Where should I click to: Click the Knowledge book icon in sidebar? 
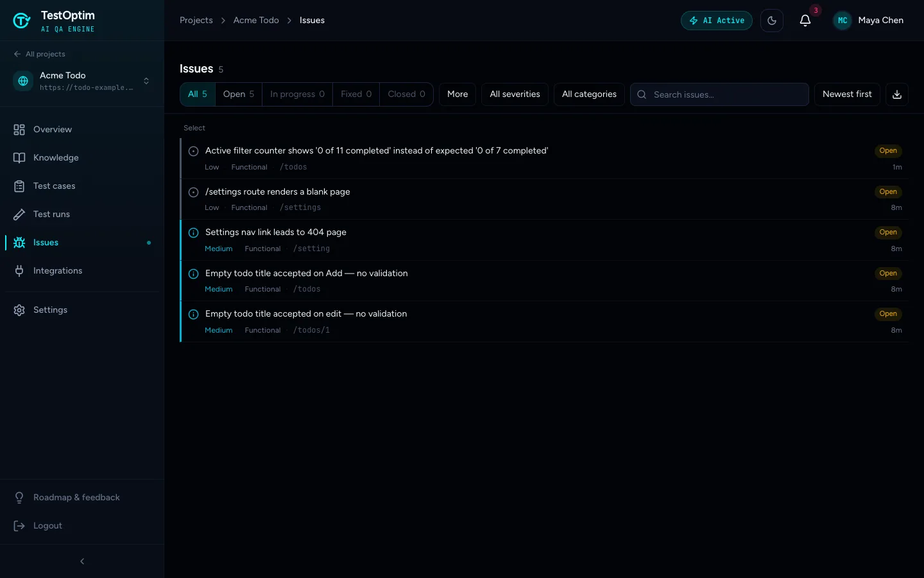[19, 158]
